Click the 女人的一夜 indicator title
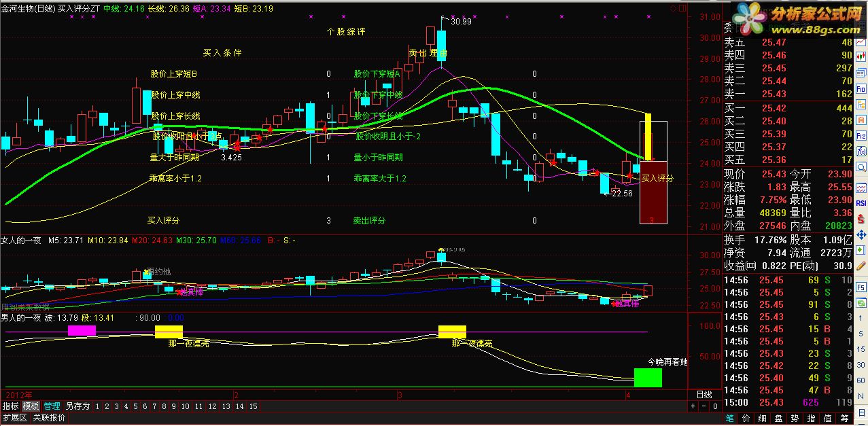The width and height of the screenshot is (868, 426). click(22, 240)
